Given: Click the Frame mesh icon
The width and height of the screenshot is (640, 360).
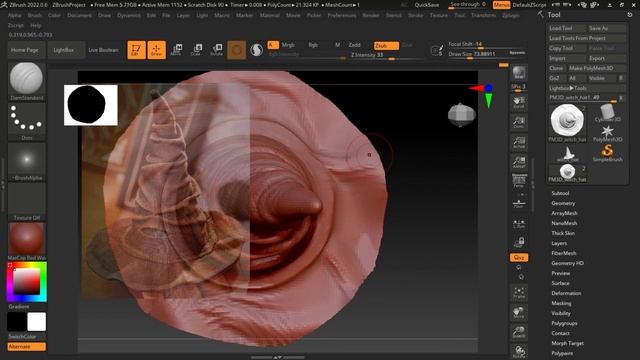Looking at the screenshot, I should pos(519,292).
